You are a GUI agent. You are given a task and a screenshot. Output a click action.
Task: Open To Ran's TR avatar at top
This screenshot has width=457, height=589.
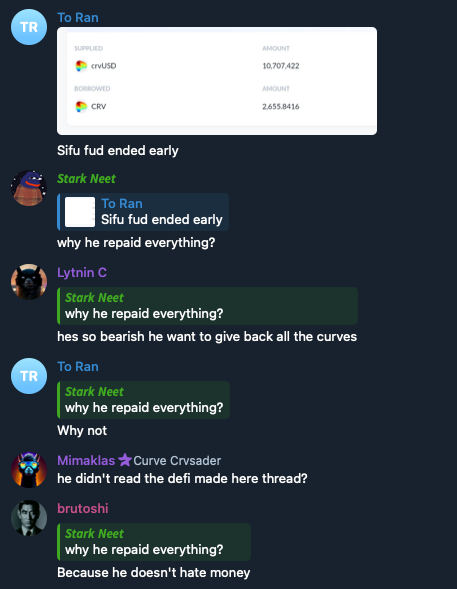29,27
